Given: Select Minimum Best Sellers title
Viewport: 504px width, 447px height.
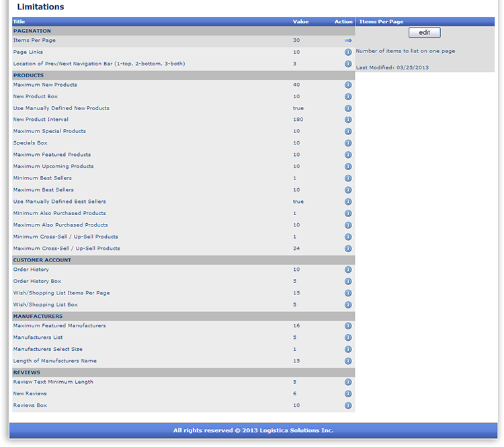Looking at the screenshot, I should pos(42,178).
